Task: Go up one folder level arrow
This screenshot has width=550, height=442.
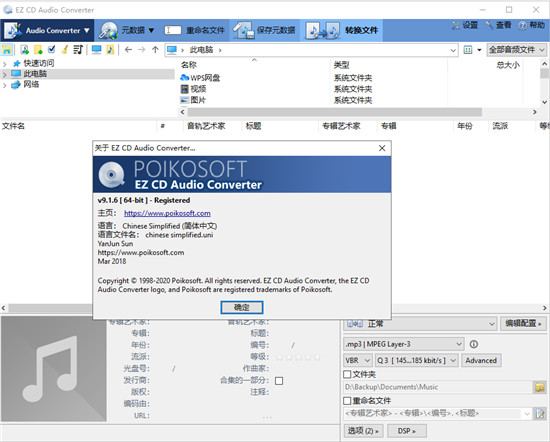Action: (155, 50)
